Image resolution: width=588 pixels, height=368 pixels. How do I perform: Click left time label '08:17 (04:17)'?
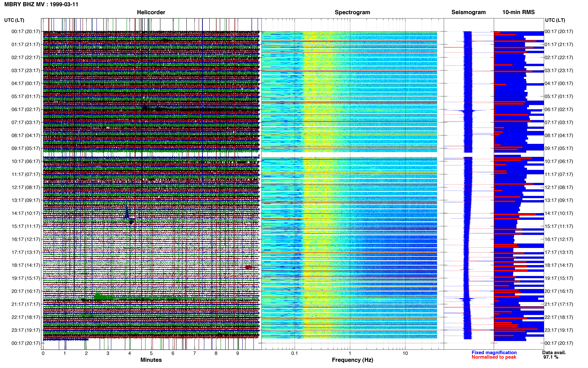coord(26,135)
